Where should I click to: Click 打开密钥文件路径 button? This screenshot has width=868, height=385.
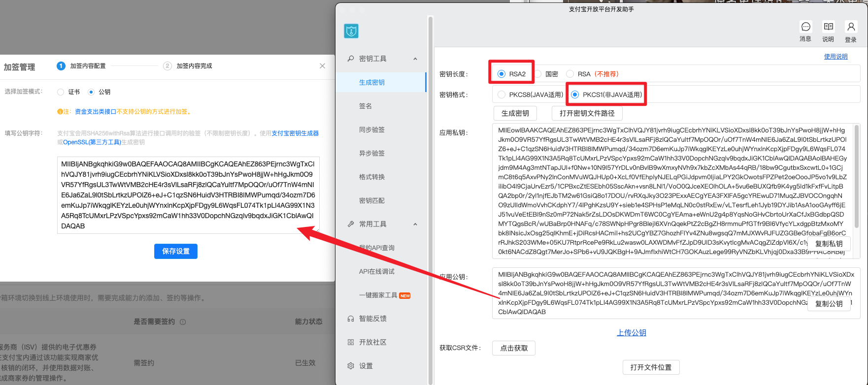[x=587, y=113]
